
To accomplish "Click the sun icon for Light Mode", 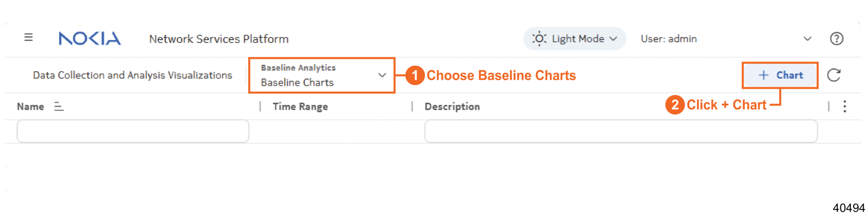I will 539,38.
